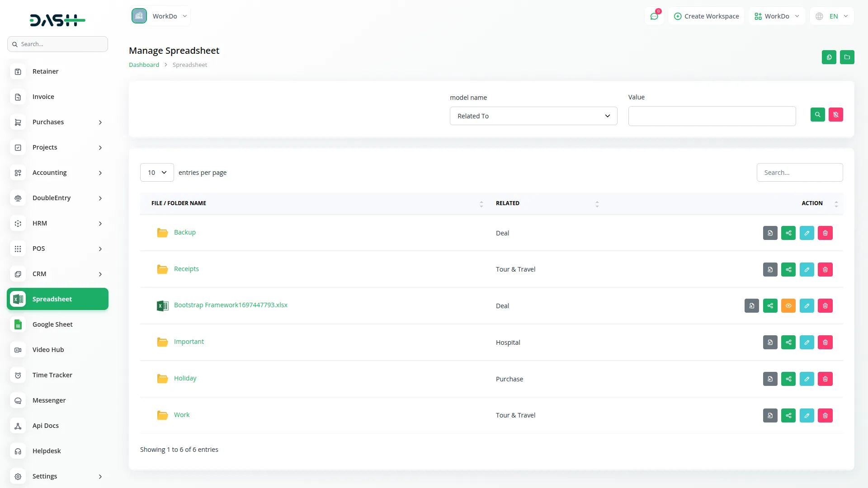Click the Value input field
This screenshot has height=488, width=868.
712,116
